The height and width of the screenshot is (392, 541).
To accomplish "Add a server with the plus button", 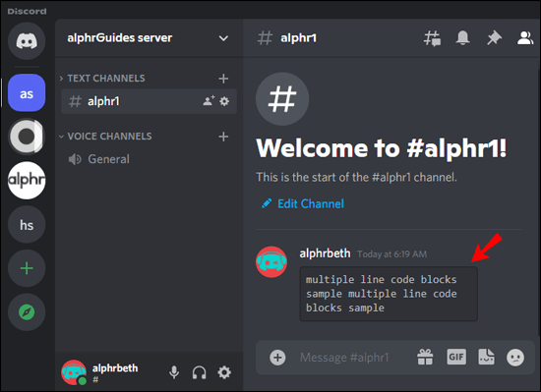I will (27, 268).
